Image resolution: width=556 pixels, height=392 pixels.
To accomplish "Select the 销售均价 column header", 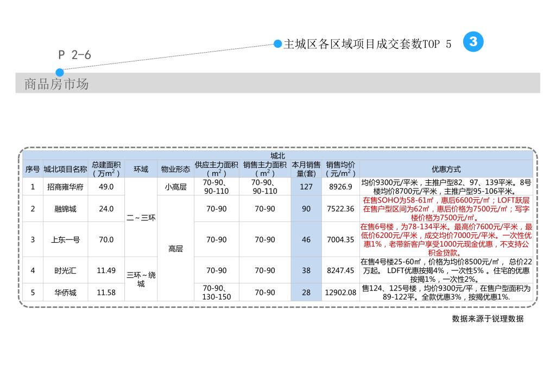I will pyautogui.click(x=340, y=169).
